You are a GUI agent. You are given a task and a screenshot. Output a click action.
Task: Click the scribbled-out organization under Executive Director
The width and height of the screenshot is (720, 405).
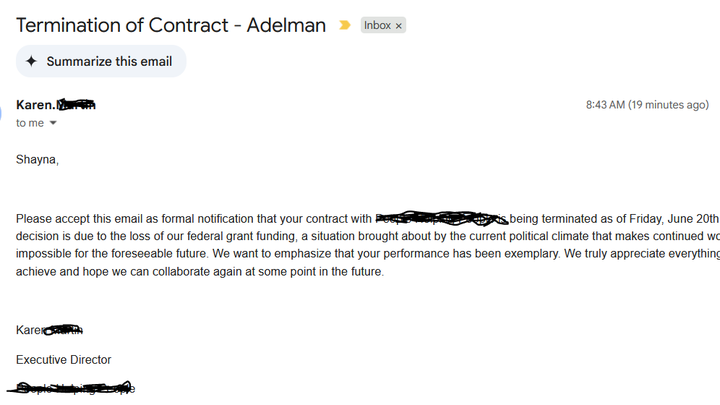(73, 388)
